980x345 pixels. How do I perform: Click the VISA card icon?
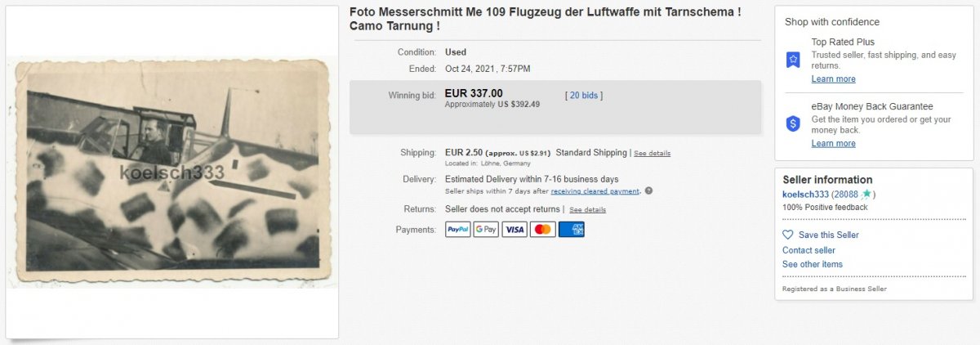pyautogui.click(x=514, y=230)
